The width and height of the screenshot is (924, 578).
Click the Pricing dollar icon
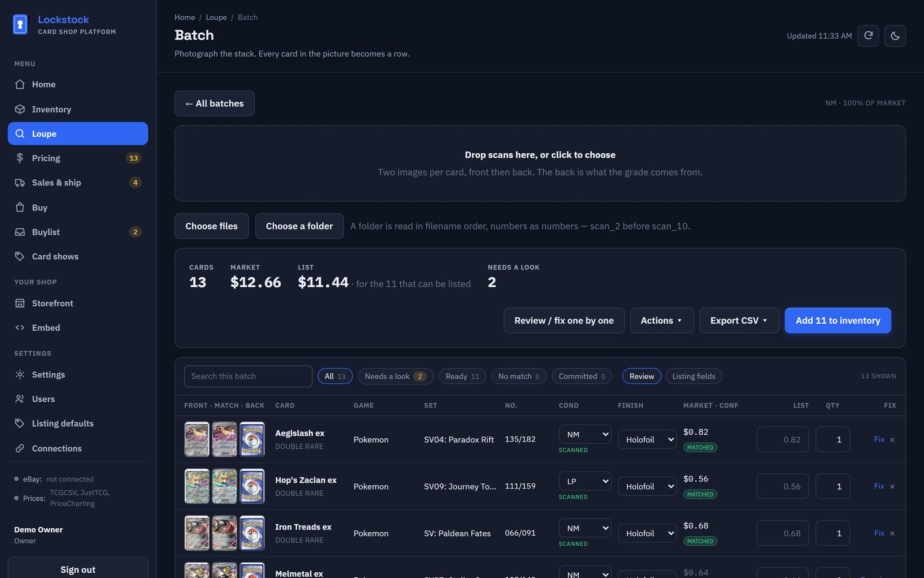(20, 158)
